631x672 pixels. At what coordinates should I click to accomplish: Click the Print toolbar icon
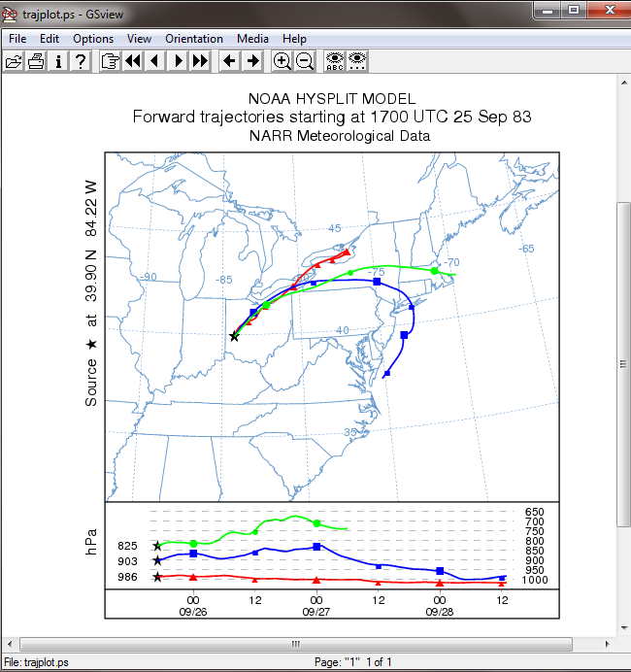(x=36, y=61)
